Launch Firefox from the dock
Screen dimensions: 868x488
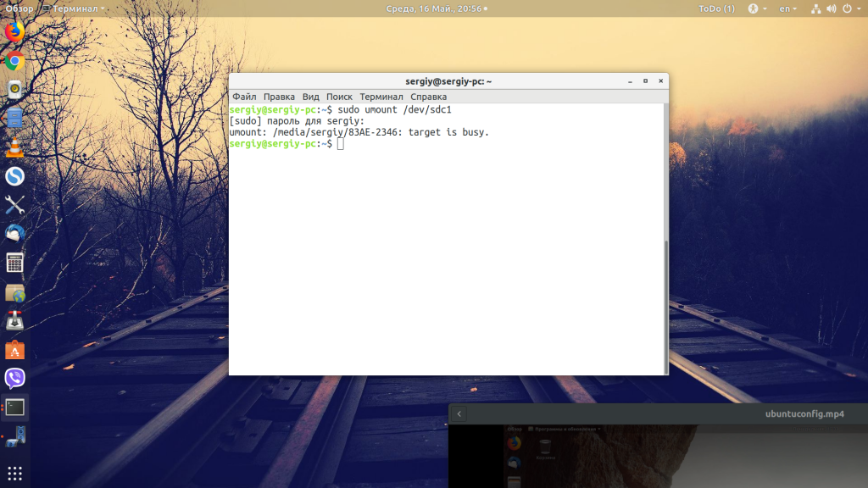click(x=15, y=31)
